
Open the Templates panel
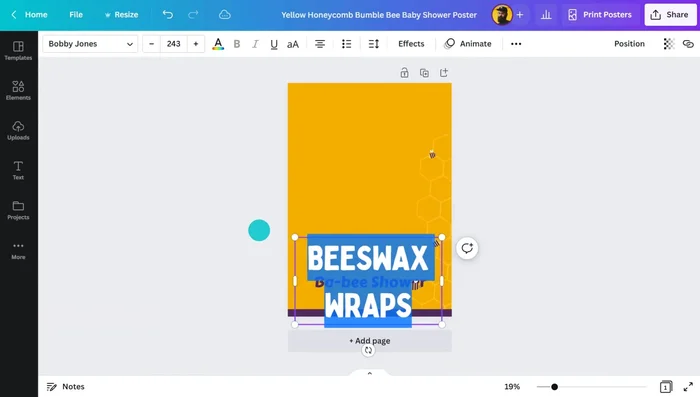(18, 50)
